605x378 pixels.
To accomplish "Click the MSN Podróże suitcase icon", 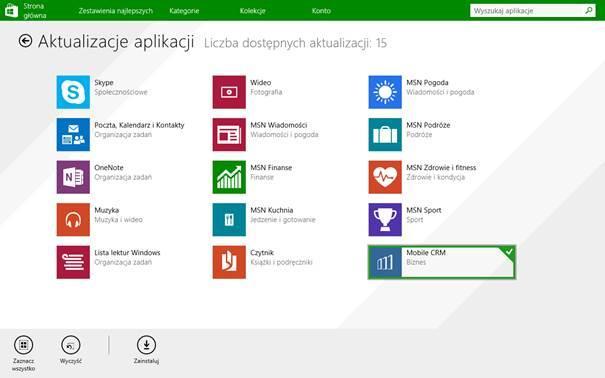I will click(x=385, y=134).
